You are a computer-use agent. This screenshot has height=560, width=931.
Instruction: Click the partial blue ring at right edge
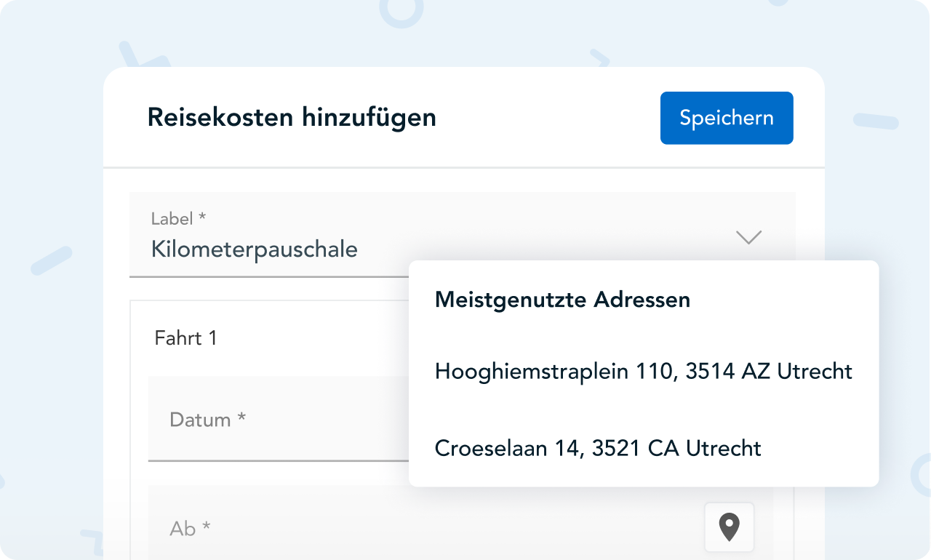pyautogui.click(x=922, y=474)
